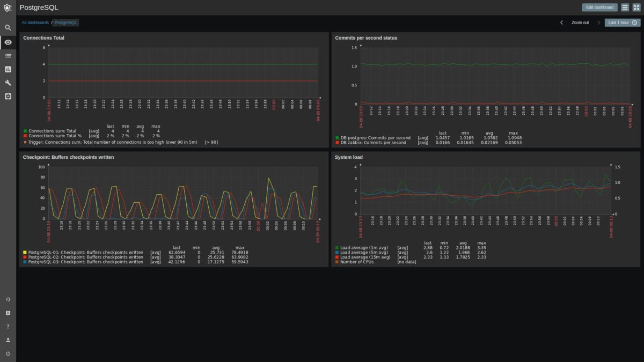The image size is (644, 362).
Task: Open the Configuration wrench icon
Action: point(8,83)
